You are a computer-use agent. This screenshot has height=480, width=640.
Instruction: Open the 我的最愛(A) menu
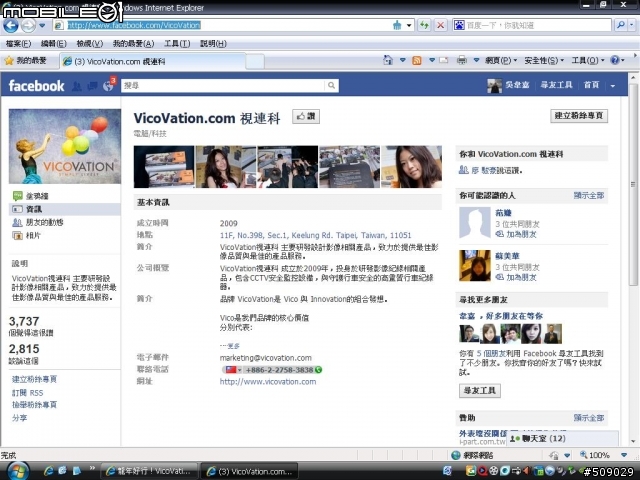pos(133,44)
